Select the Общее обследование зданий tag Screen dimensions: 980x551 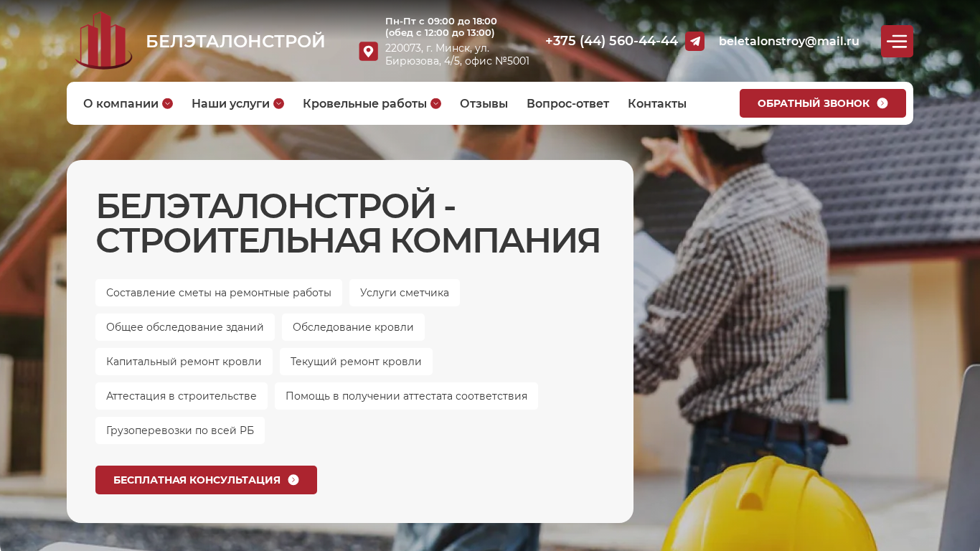185,327
